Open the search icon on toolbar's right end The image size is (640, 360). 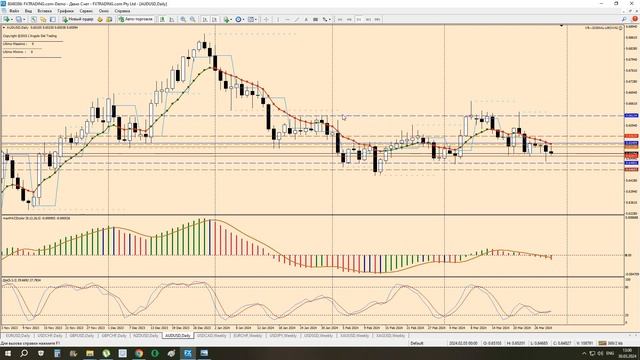click(624, 19)
